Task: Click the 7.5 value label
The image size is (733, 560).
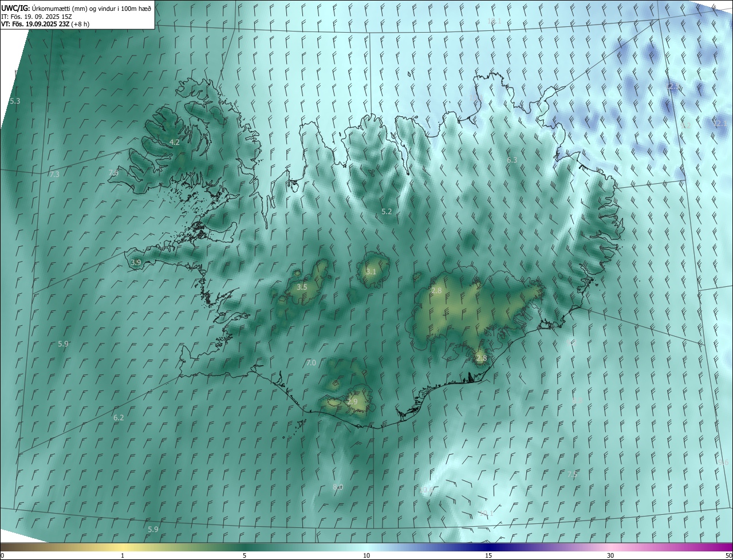Action: tap(572, 474)
